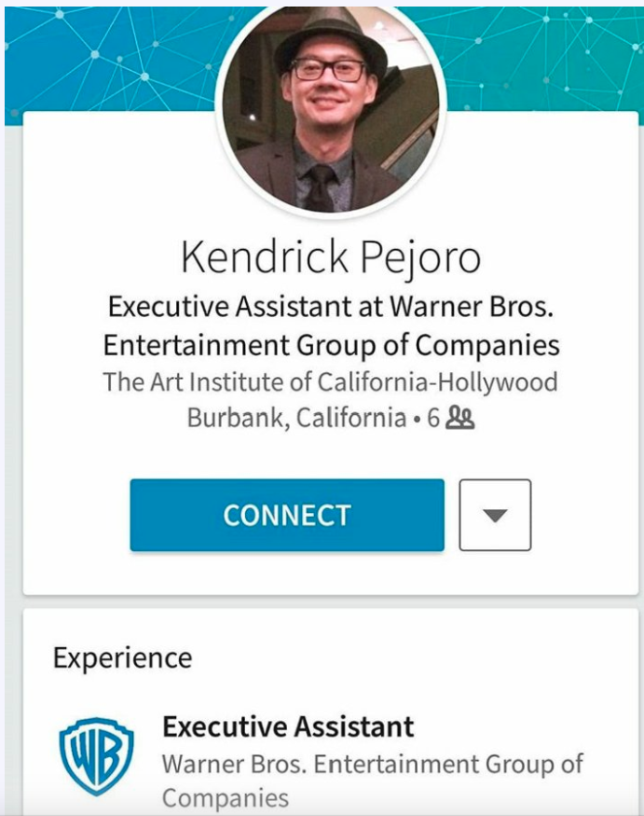Click the teal network banner left of photo
This screenshot has height=816, width=644.
109,57
